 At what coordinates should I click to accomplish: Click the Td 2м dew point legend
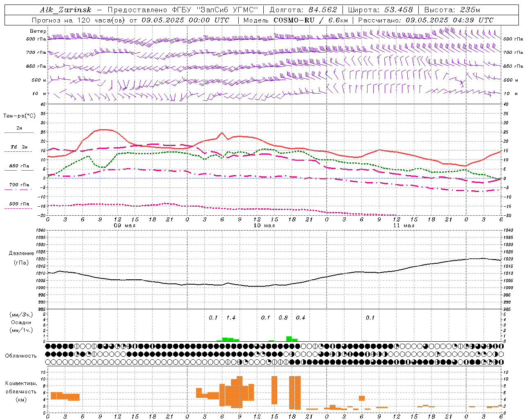click(x=19, y=147)
